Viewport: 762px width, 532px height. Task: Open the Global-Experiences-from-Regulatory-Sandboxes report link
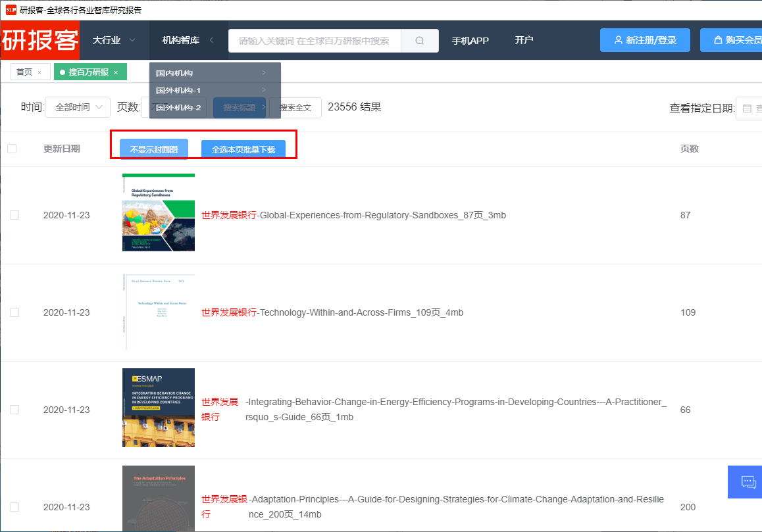(354, 215)
